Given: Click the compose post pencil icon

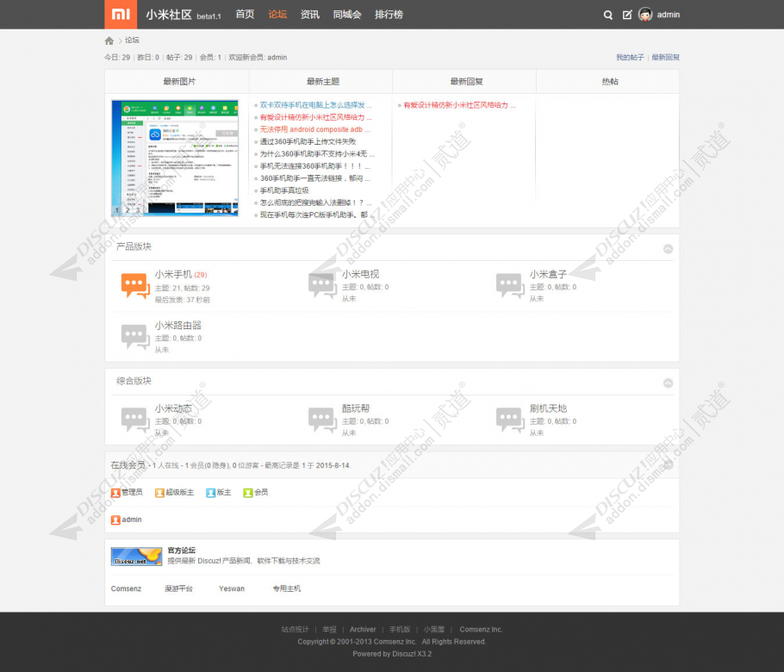Looking at the screenshot, I should coord(627,15).
